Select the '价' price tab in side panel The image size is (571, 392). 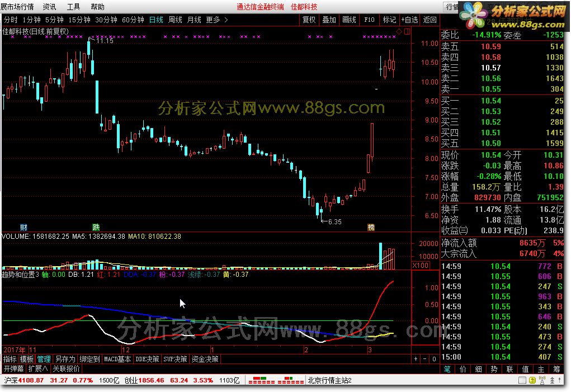(x=463, y=369)
